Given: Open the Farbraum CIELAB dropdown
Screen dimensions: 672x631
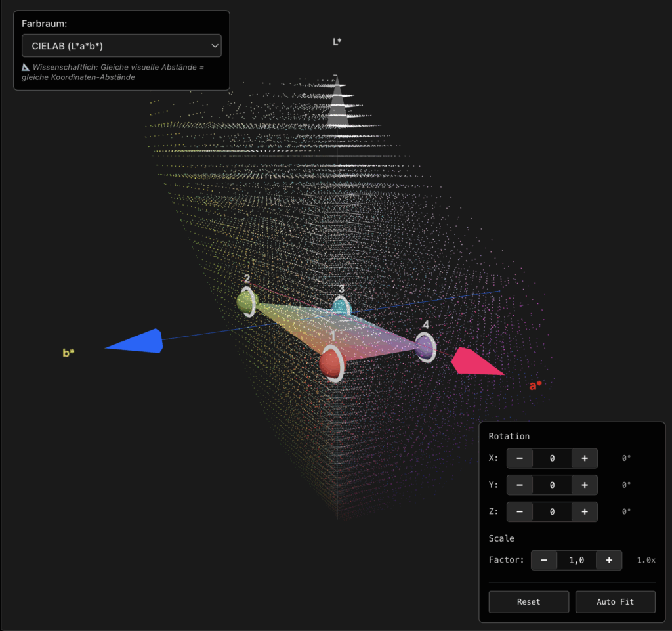Looking at the screenshot, I should [121, 46].
